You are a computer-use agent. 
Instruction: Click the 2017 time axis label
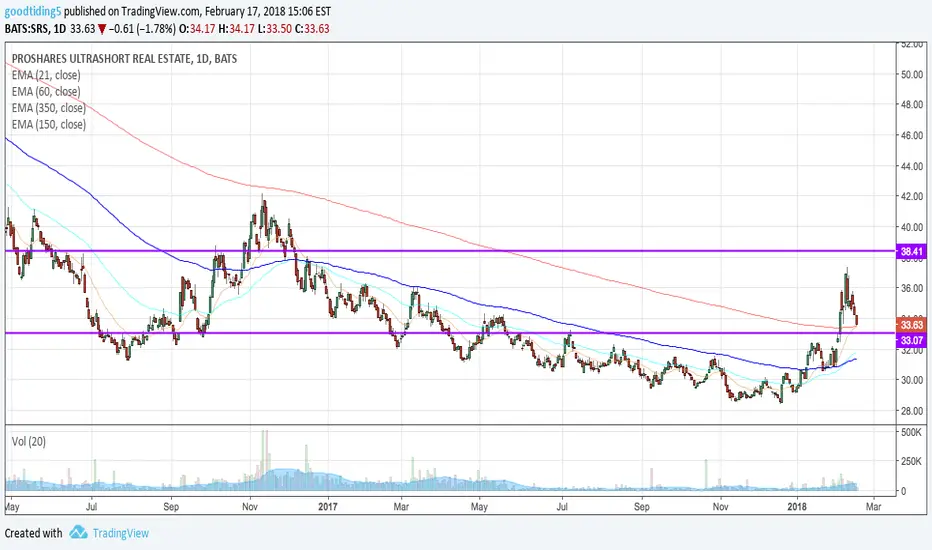pyautogui.click(x=328, y=507)
